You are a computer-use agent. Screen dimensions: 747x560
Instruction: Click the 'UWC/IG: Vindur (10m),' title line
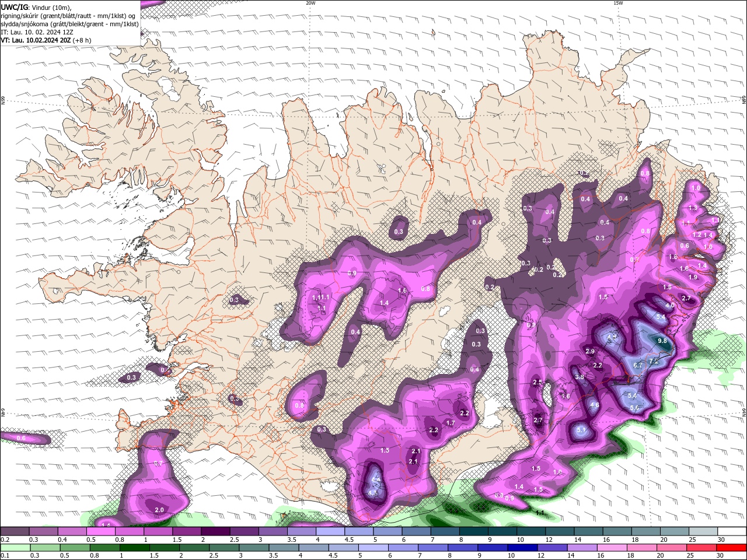point(35,7)
